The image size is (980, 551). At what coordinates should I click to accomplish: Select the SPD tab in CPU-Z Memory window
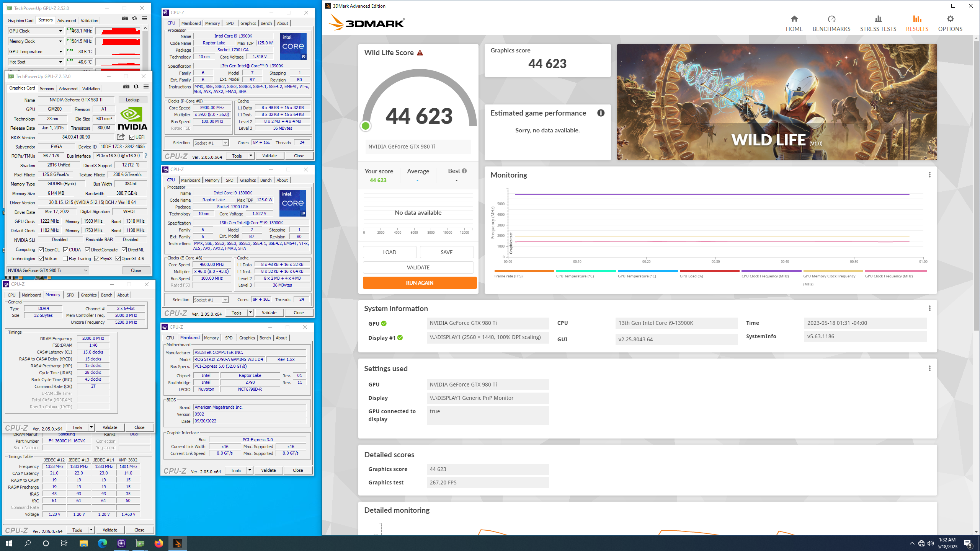pyautogui.click(x=70, y=295)
